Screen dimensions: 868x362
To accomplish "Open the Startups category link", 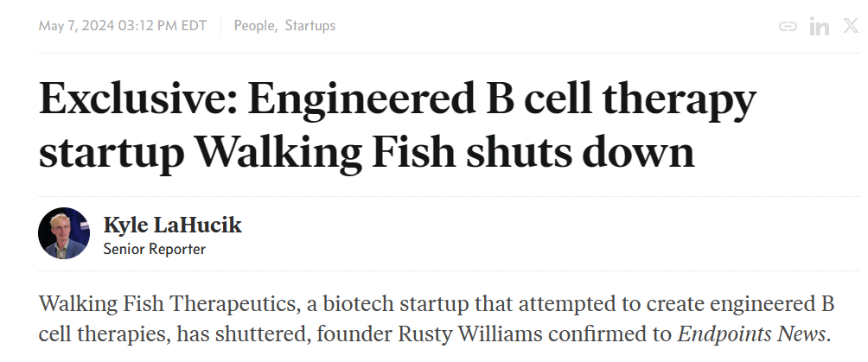I will [310, 25].
